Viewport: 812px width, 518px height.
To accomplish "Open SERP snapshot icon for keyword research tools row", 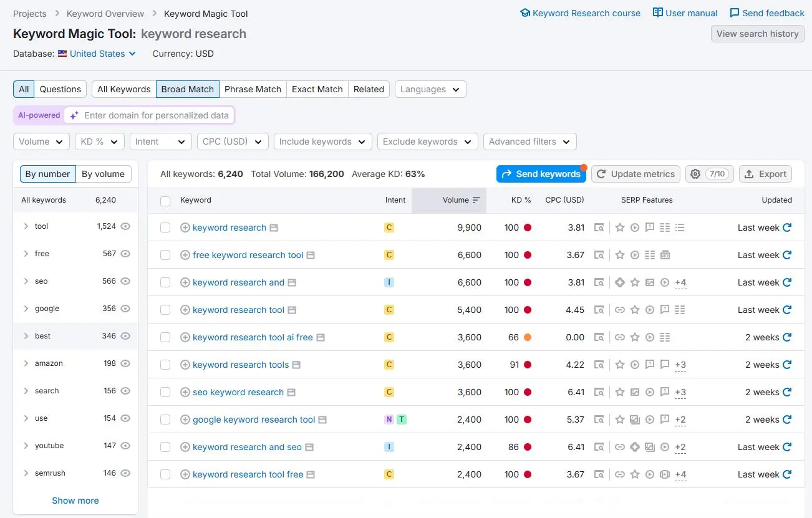I will [599, 365].
